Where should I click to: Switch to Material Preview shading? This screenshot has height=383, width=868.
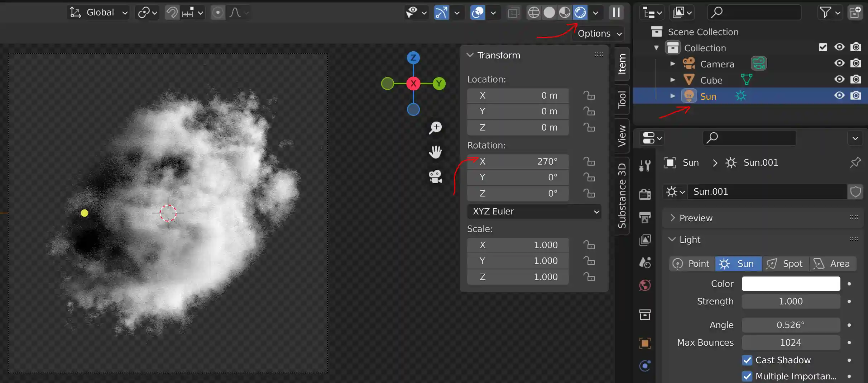point(564,12)
